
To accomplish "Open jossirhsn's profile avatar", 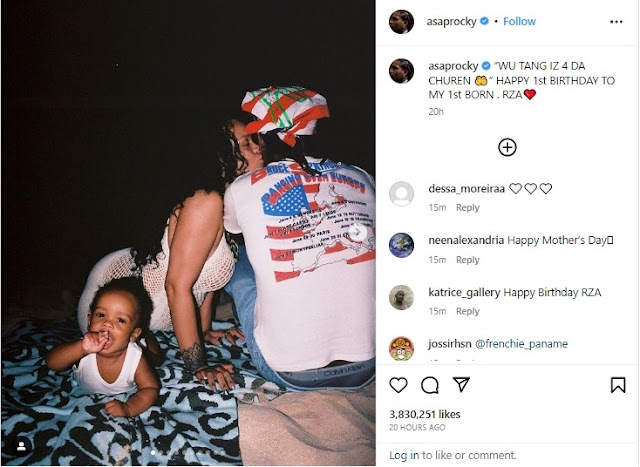I will tap(402, 349).
